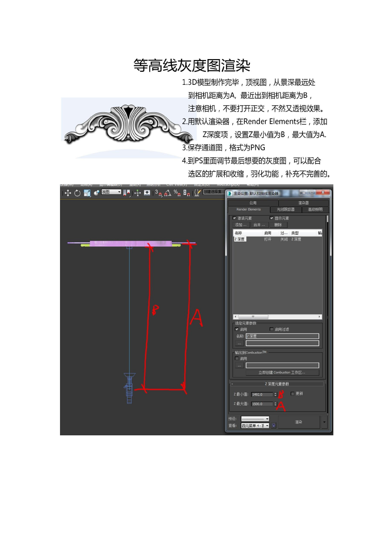Click 立即创建 Combustion 工作区 button
This screenshot has height=554, width=392.
point(282,373)
